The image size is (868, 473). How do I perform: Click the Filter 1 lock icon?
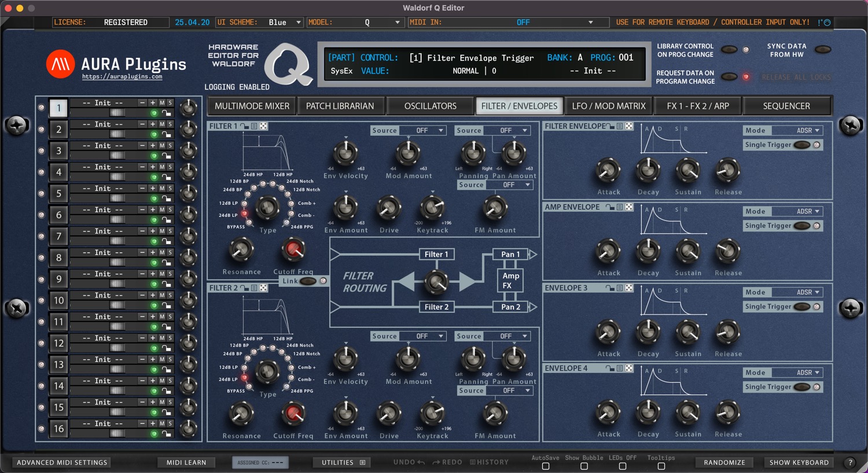[x=244, y=126]
